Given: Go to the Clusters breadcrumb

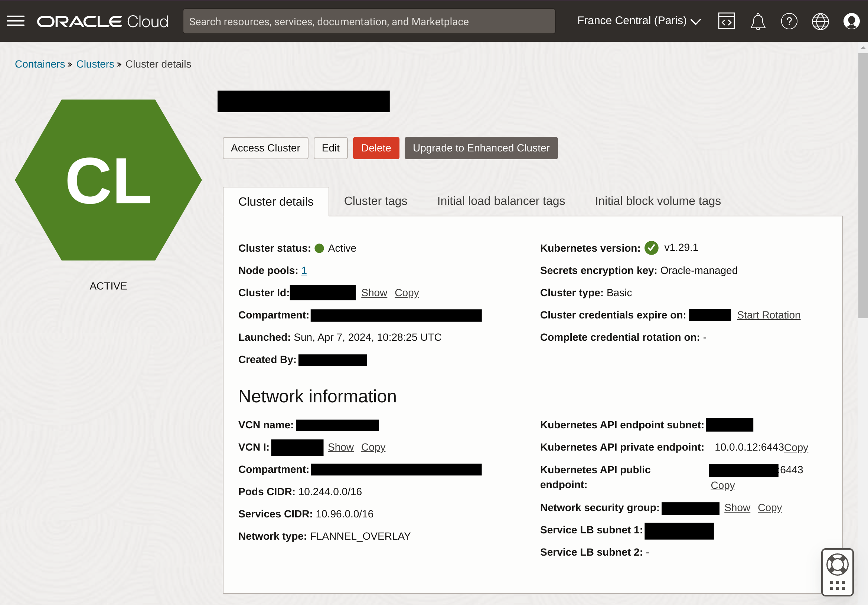Looking at the screenshot, I should 95,64.
